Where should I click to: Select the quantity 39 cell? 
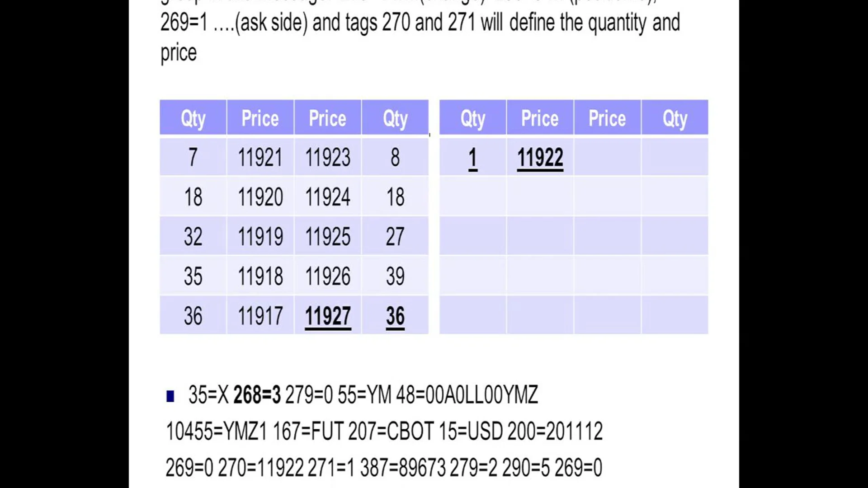point(395,276)
